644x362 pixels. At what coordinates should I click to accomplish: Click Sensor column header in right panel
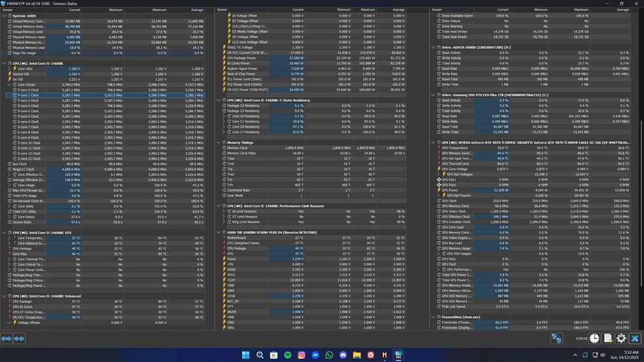pyautogui.click(x=452, y=10)
